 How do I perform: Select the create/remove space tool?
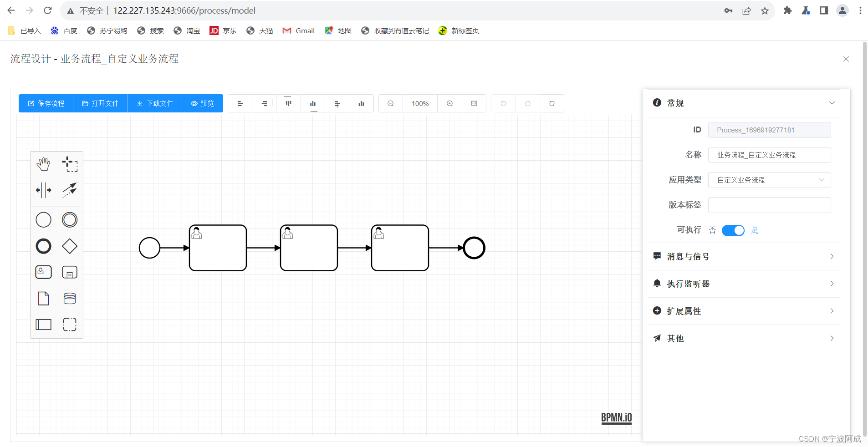click(x=44, y=190)
